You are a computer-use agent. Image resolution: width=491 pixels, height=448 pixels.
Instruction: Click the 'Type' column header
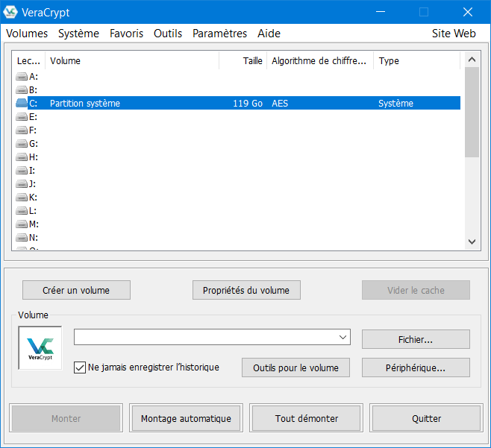point(416,60)
